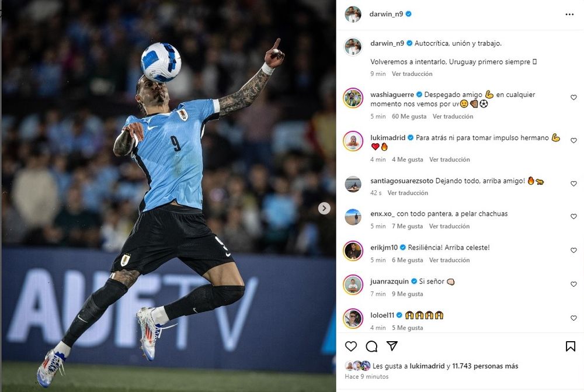Open the lukimadrid username in comments
The width and height of the screenshot is (584, 392).
coord(388,137)
